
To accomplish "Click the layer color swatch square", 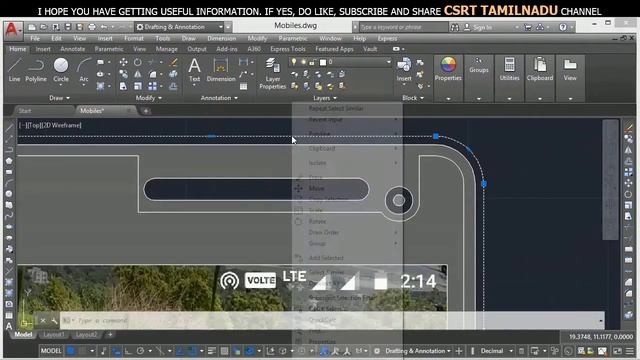I will [323, 62].
